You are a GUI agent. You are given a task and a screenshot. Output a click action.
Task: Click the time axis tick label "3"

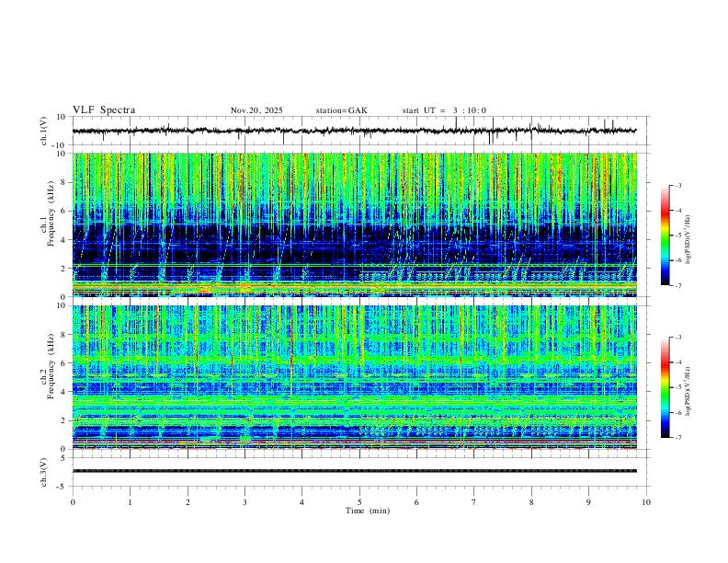(x=245, y=502)
